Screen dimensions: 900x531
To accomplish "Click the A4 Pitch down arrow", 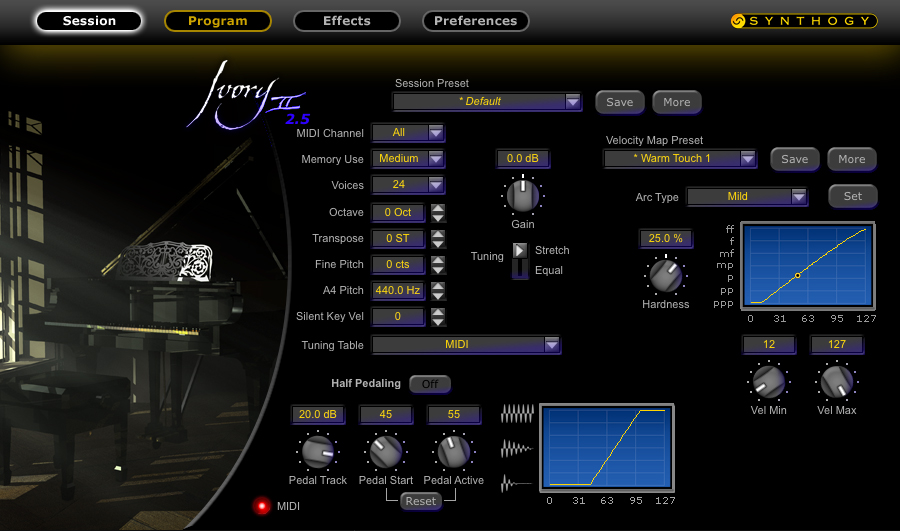I will point(438,295).
